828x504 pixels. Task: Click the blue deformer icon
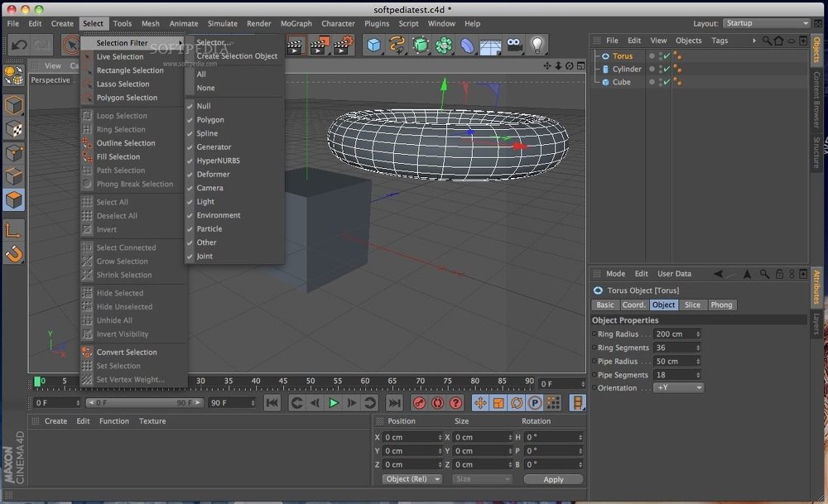click(x=467, y=46)
